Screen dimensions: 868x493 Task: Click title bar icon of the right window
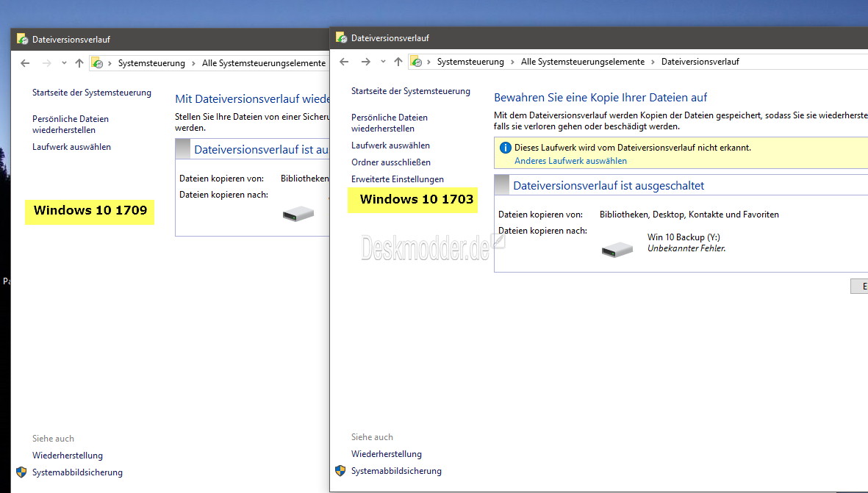coord(341,37)
